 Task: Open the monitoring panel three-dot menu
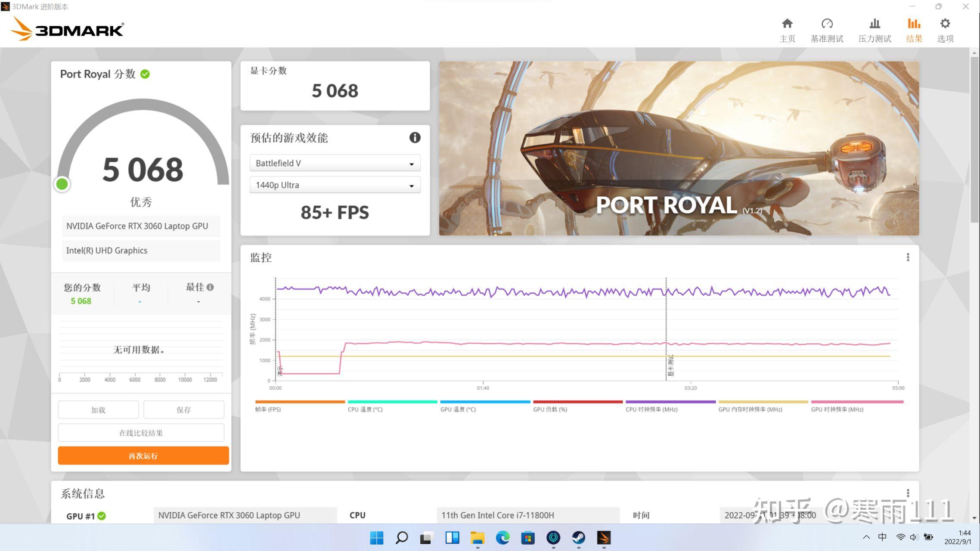(908, 257)
